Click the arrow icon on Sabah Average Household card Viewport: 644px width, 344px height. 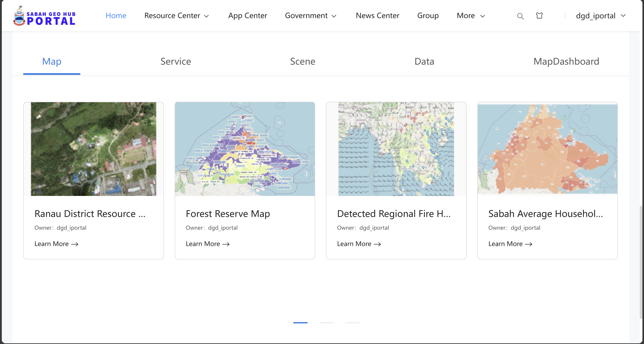click(x=529, y=244)
